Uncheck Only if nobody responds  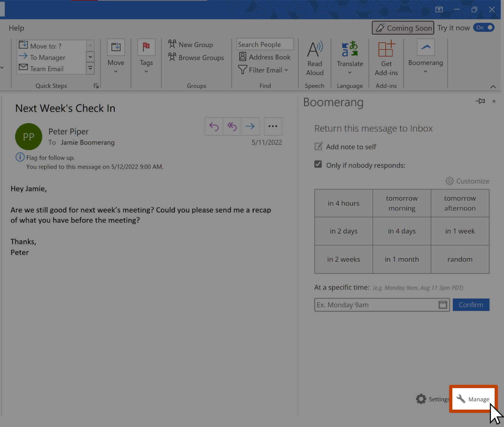[x=318, y=164]
